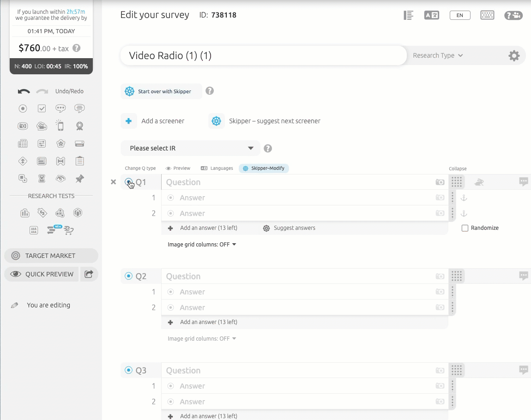Open survey settings gear icon
The image size is (531, 420).
pyautogui.click(x=514, y=56)
